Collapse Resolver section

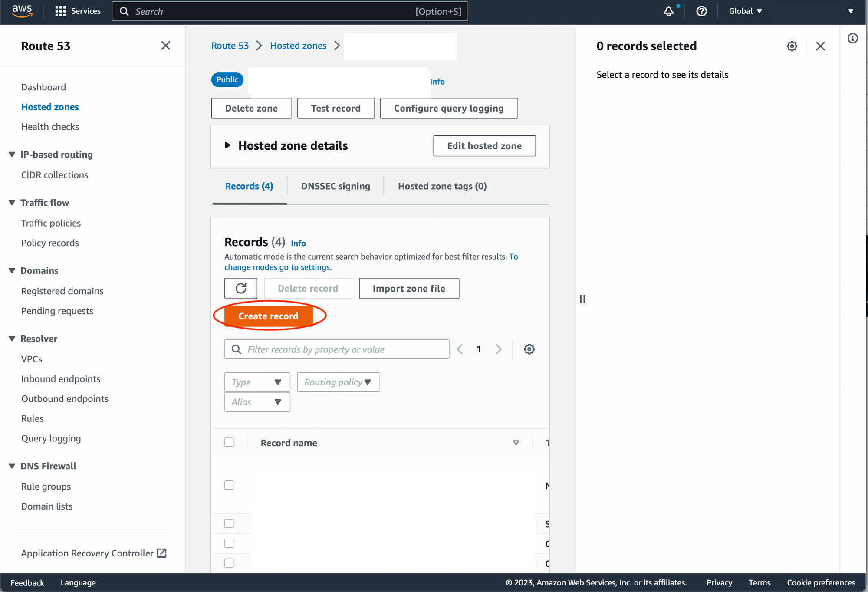[x=12, y=339]
